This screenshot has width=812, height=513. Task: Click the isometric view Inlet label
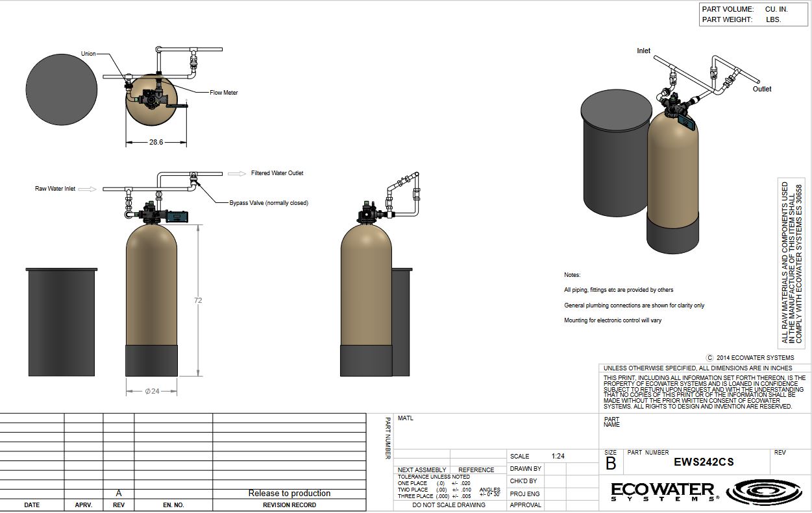tap(643, 51)
